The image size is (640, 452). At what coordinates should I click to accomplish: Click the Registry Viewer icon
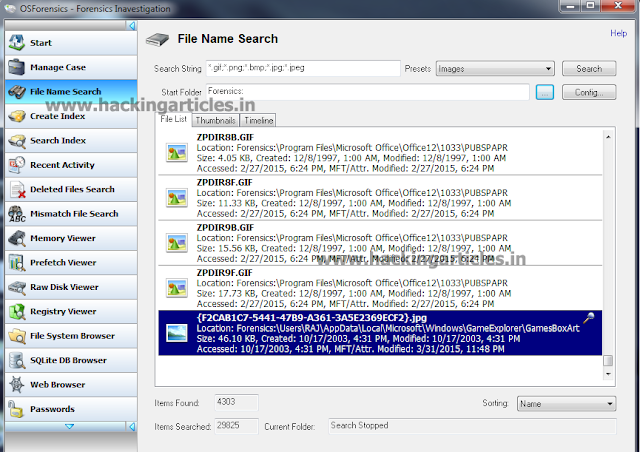17,311
